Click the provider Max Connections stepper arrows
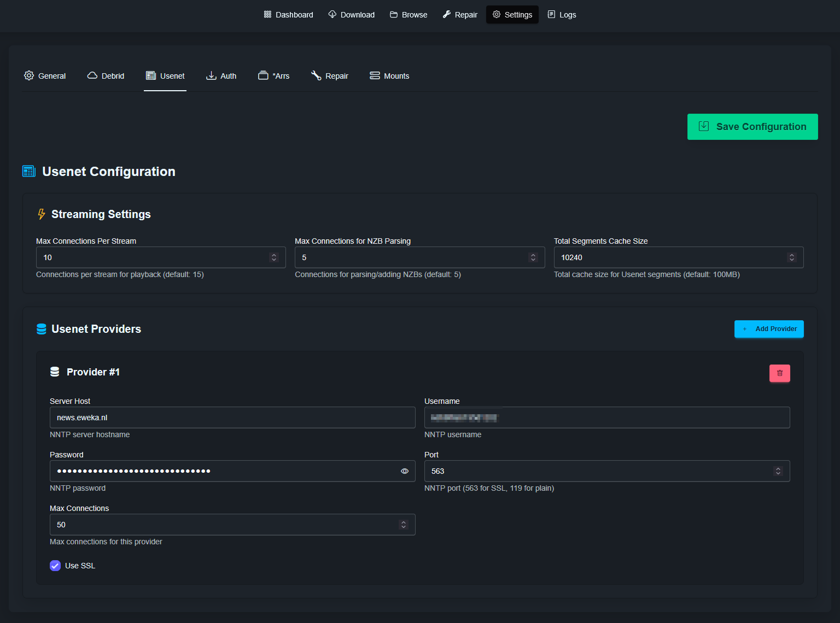Image resolution: width=840 pixels, height=623 pixels. (x=404, y=525)
